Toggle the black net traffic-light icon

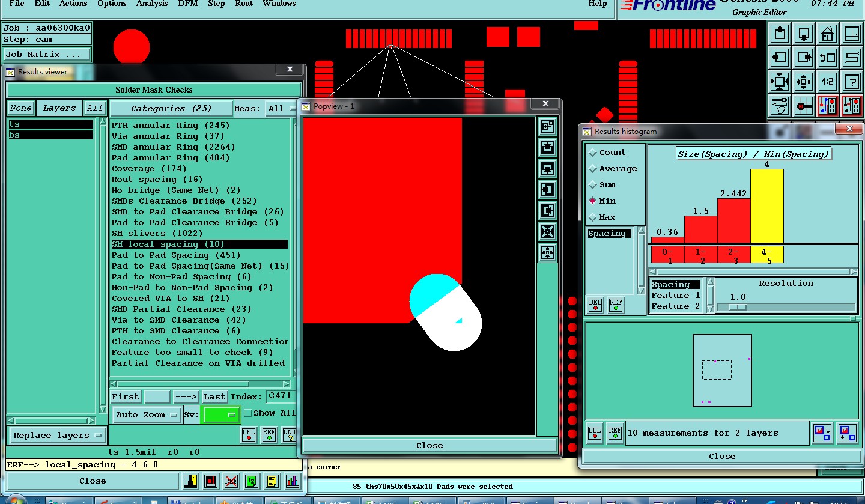852,106
